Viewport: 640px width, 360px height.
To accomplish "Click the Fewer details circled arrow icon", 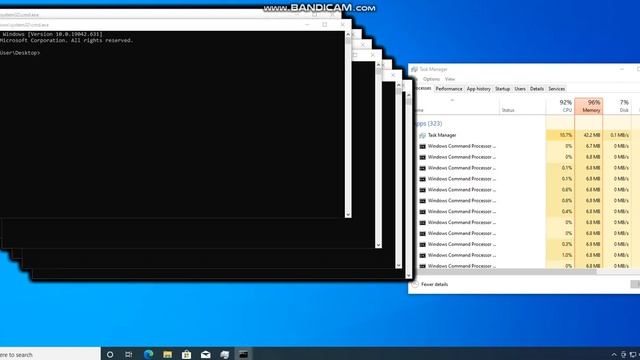I will click(x=415, y=284).
